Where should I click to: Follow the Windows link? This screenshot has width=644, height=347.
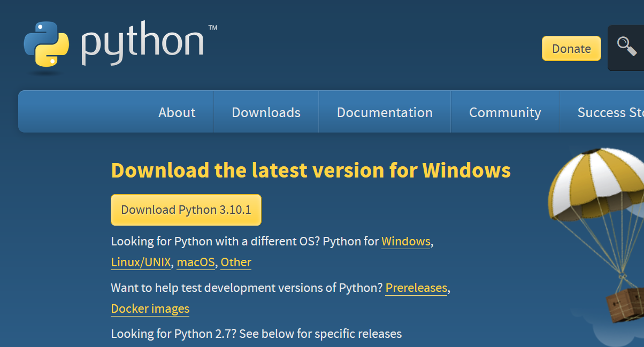[405, 242]
